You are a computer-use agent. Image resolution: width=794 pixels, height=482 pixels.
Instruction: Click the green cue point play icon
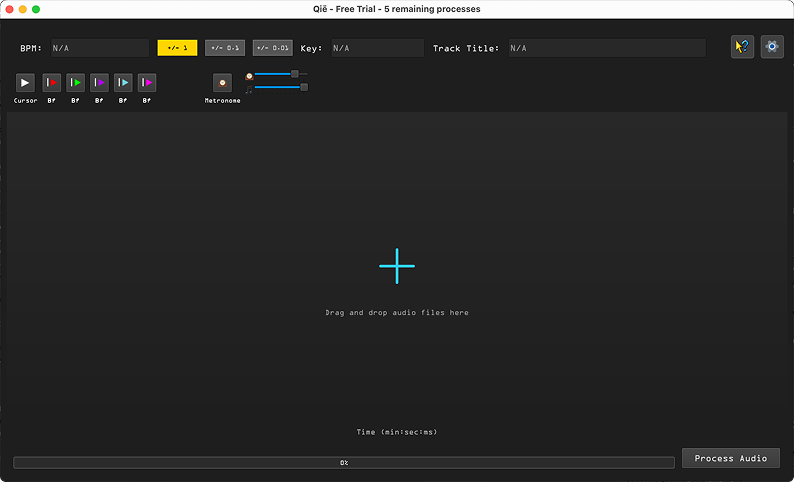click(x=76, y=83)
